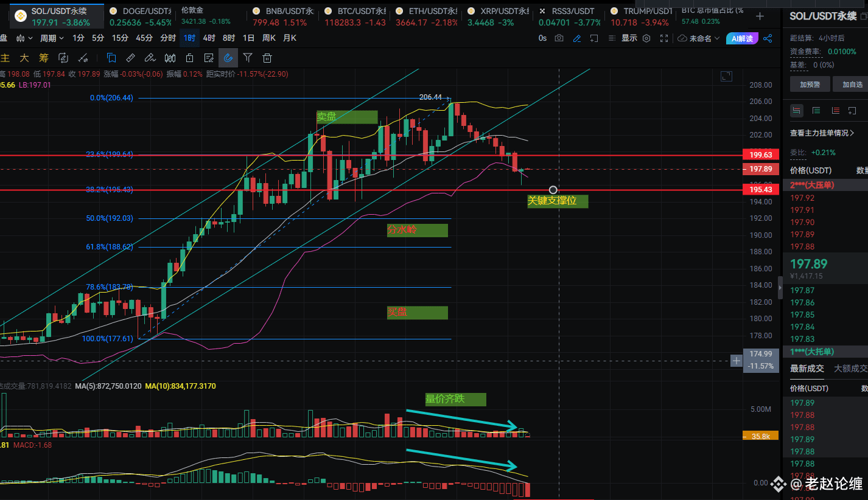This screenshot has height=500, width=868.
Task: Open the edit note icon in drawing toolbar
Action: pos(209,58)
